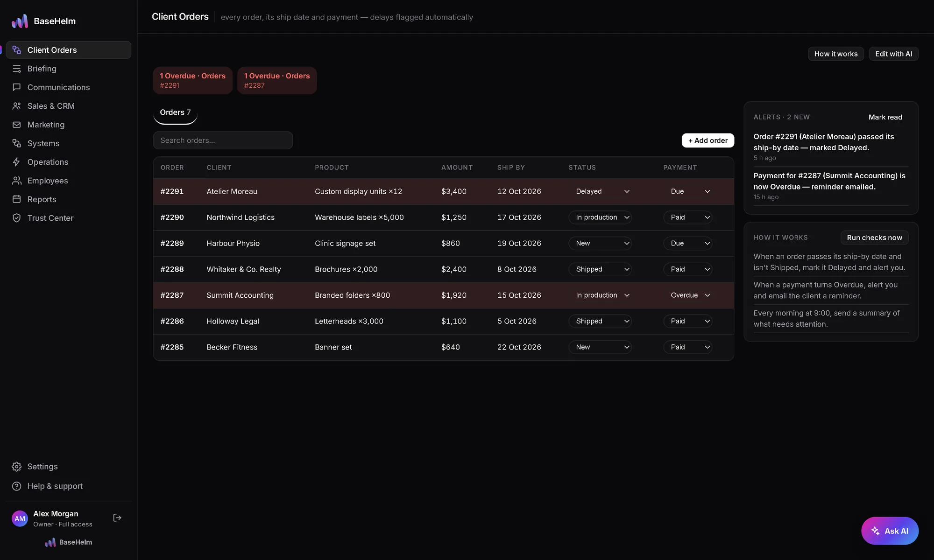Click Mark read in Alerts panel

coord(885,117)
